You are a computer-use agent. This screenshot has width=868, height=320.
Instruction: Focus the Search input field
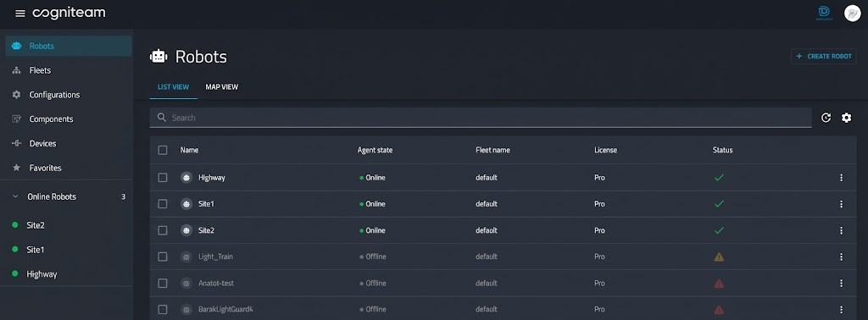point(481,118)
